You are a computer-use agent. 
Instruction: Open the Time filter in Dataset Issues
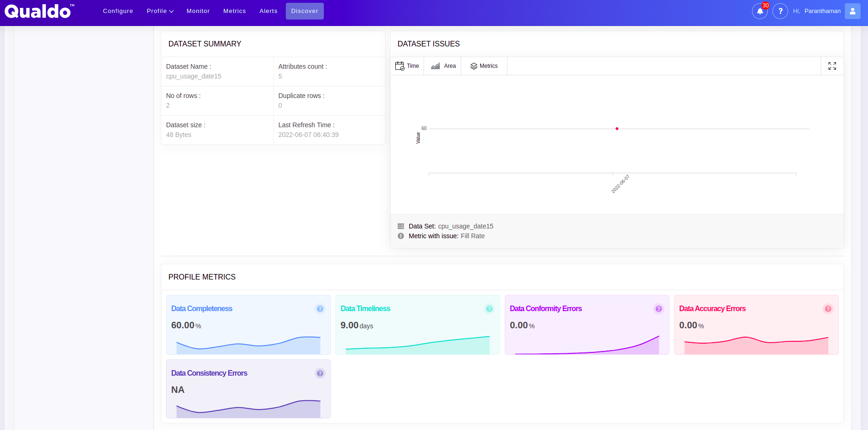pos(407,66)
